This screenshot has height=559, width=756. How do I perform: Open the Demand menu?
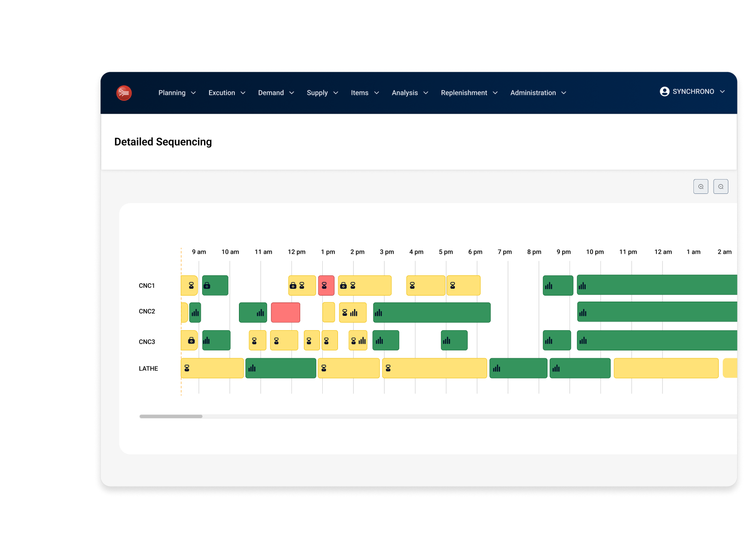276,93
